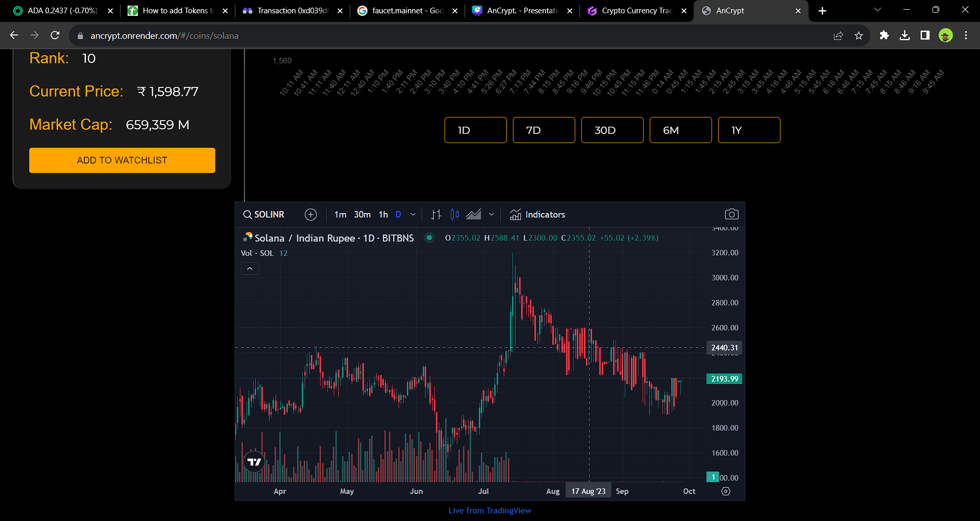Expand the chart style dropdown arrow
Viewport: 980px width, 521px height.
492,215
